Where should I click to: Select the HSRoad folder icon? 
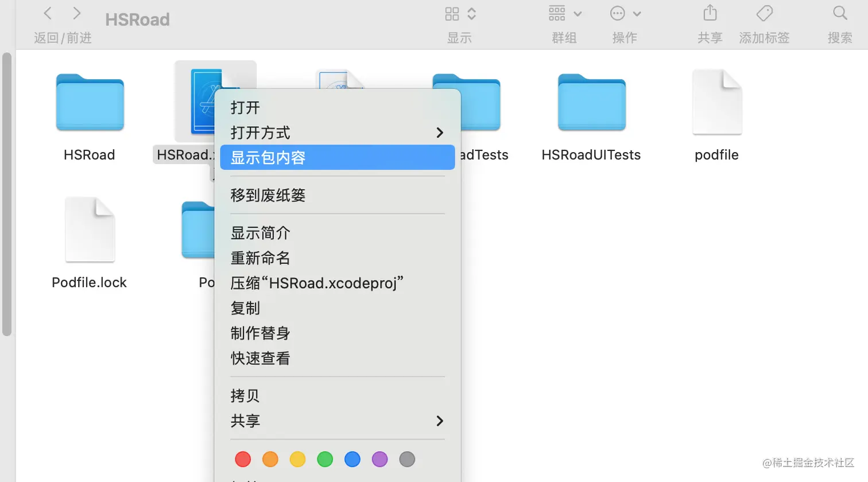(90, 102)
